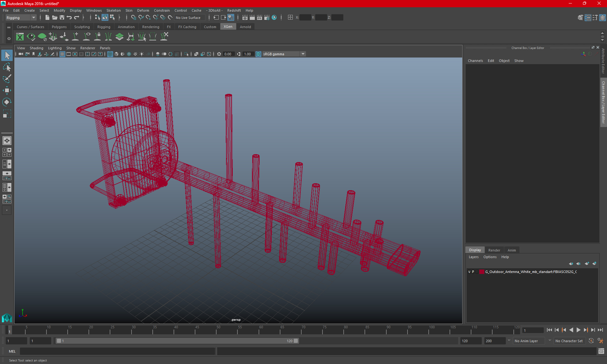Screen dimensions: 607x364
Task: Click the Play forwards button
Action: point(578,330)
